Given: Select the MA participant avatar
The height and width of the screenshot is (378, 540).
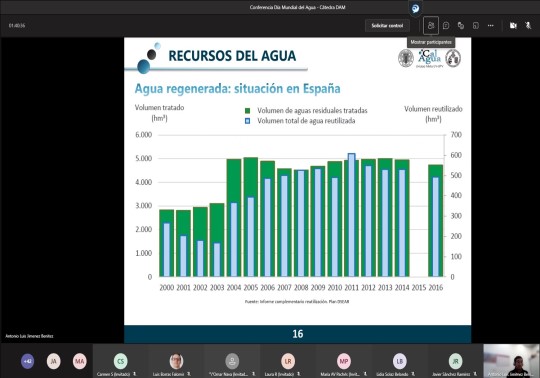Looking at the screenshot, I should click(80, 361).
